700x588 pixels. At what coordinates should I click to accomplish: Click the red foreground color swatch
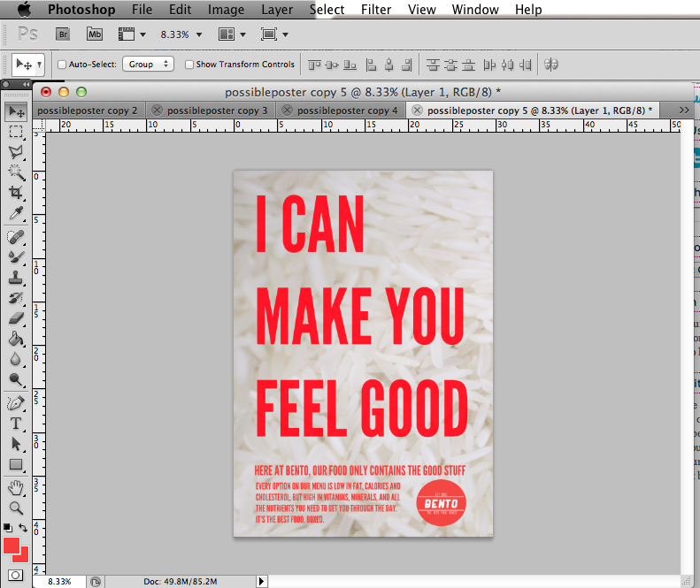12,546
